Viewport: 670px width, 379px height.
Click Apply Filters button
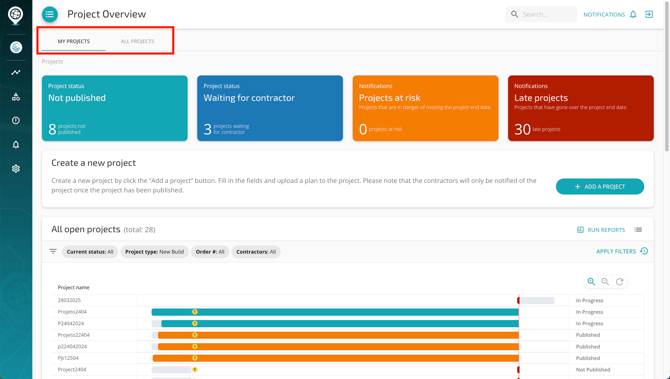tap(616, 251)
